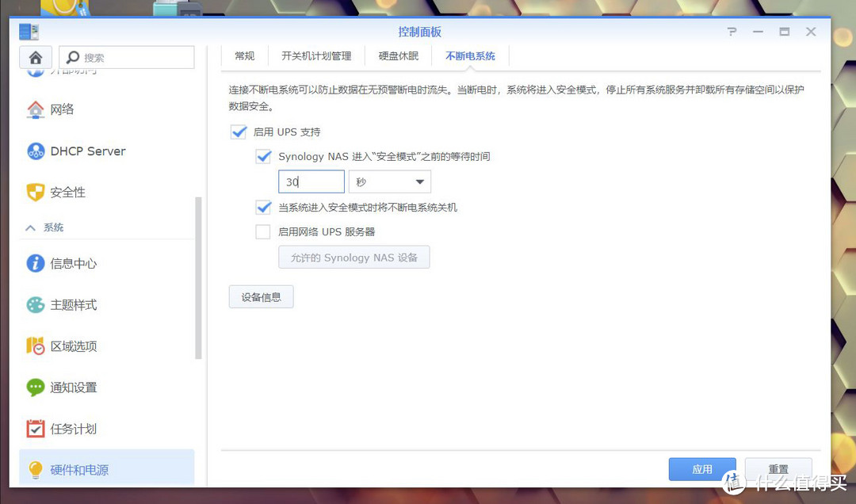The width and height of the screenshot is (856, 504).
Task: Select the 信息中心 sidebar label
Action: tap(74, 264)
